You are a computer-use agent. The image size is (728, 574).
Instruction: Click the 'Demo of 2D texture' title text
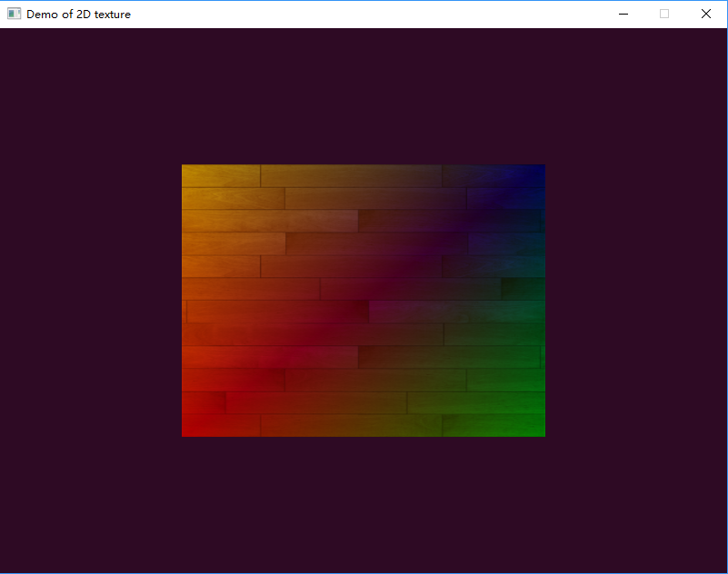(78, 15)
